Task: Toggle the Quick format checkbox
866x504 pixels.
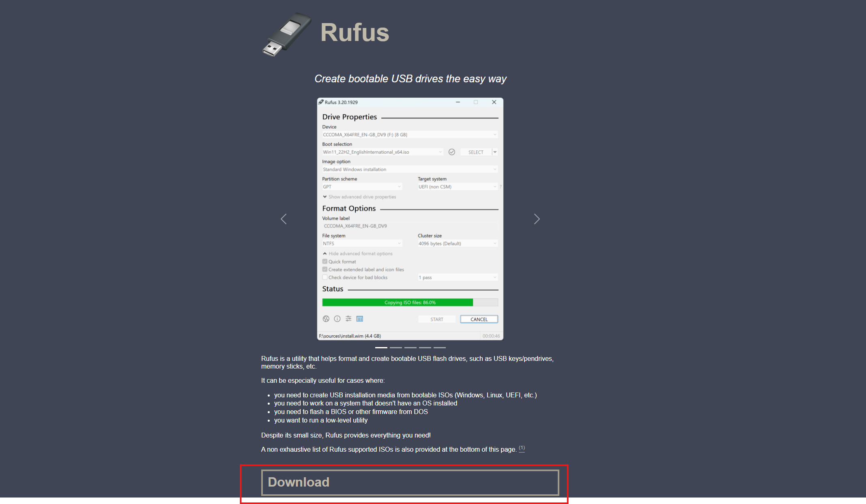Action: (x=325, y=262)
